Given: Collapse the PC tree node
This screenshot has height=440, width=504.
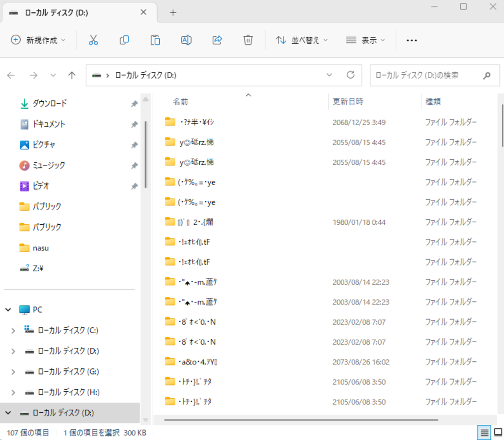Looking at the screenshot, I should 8,310.
